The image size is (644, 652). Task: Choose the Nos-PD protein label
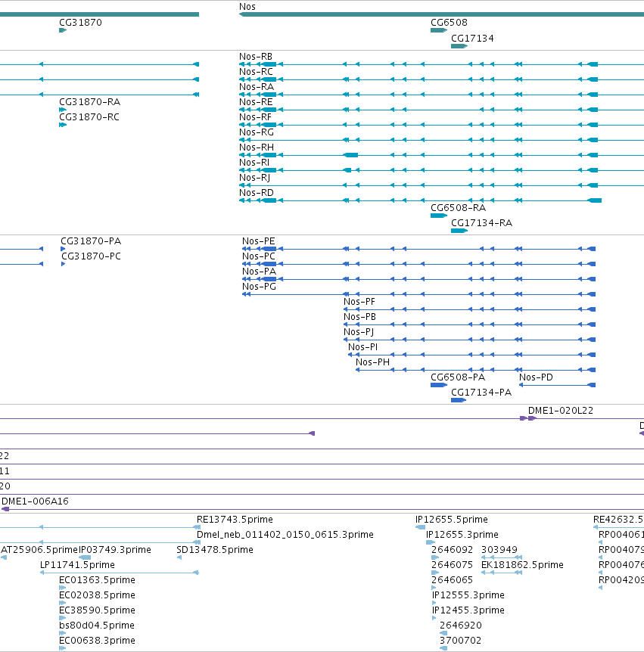[x=536, y=377]
